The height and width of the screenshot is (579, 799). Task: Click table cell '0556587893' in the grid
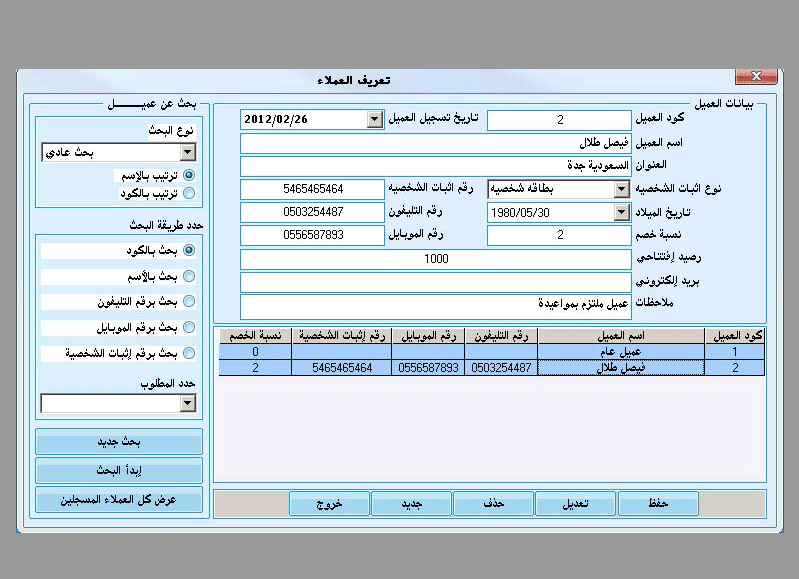[429, 367]
